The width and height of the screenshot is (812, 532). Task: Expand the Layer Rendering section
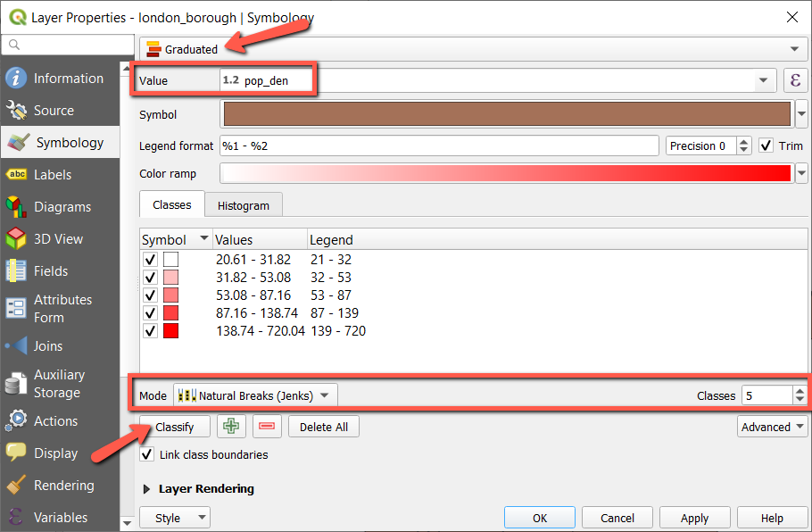(147, 489)
